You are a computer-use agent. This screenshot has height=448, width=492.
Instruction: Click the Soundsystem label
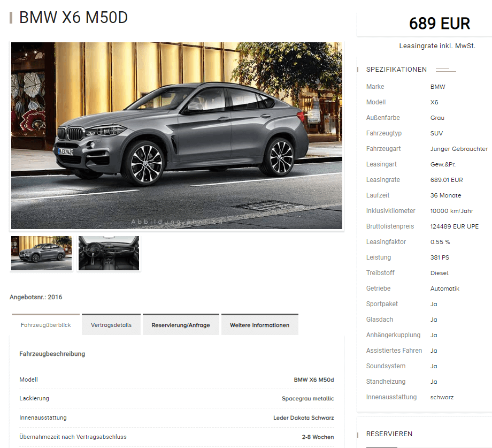pos(386,366)
